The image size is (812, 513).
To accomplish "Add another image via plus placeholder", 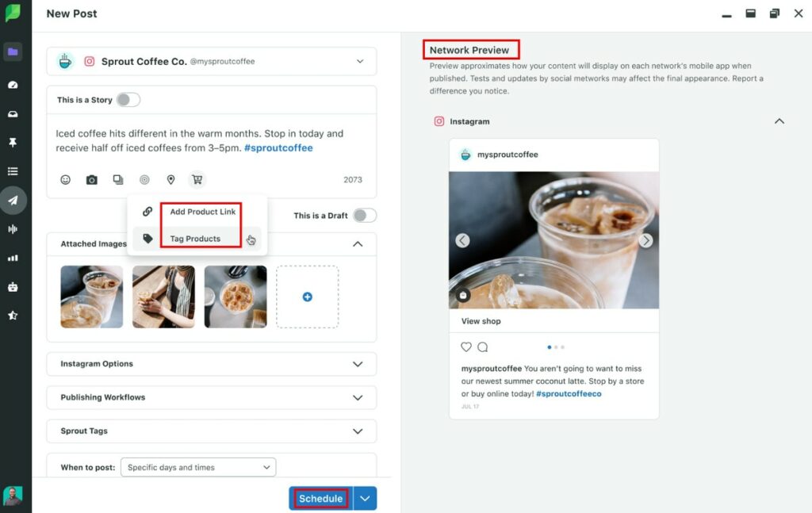I will point(308,297).
